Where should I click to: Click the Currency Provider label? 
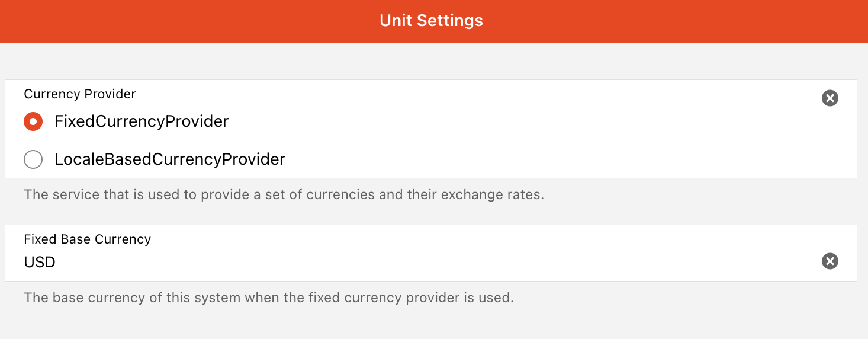80,94
